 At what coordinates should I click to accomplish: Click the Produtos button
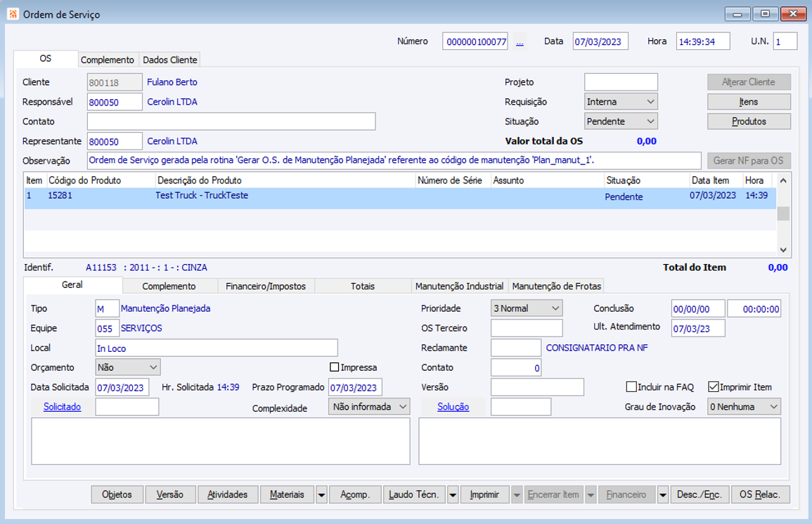click(749, 122)
